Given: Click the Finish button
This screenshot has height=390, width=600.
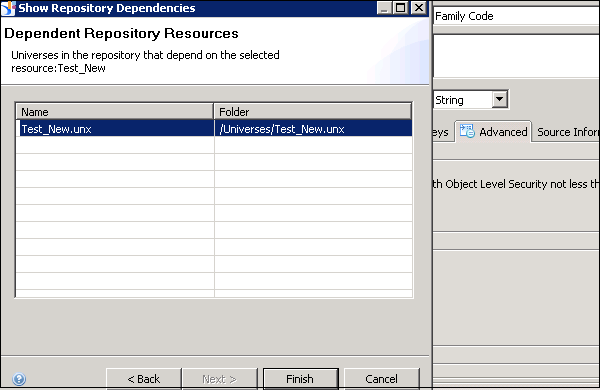Looking at the screenshot, I should point(300,379).
